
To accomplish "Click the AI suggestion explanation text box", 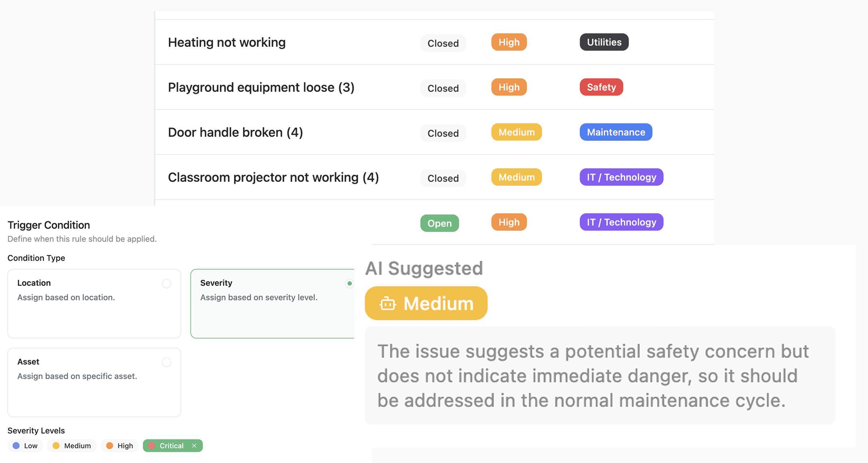I will coord(600,375).
